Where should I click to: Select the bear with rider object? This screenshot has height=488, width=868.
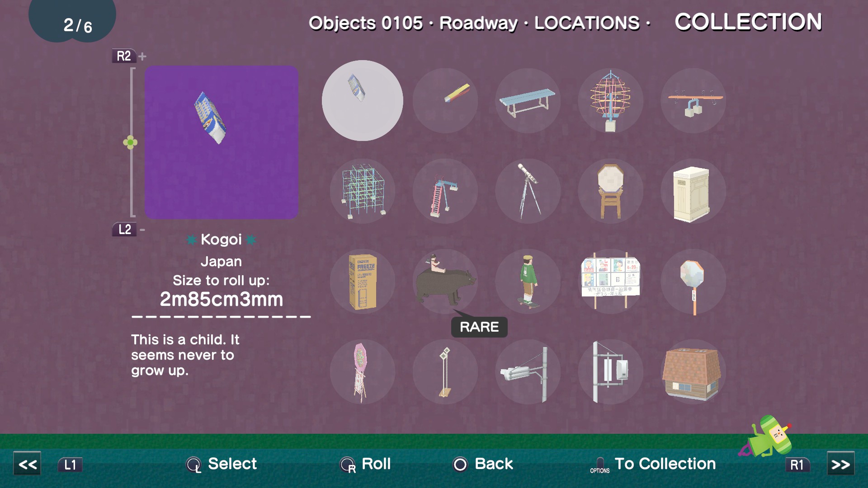pyautogui.click(x=445, y=282)
